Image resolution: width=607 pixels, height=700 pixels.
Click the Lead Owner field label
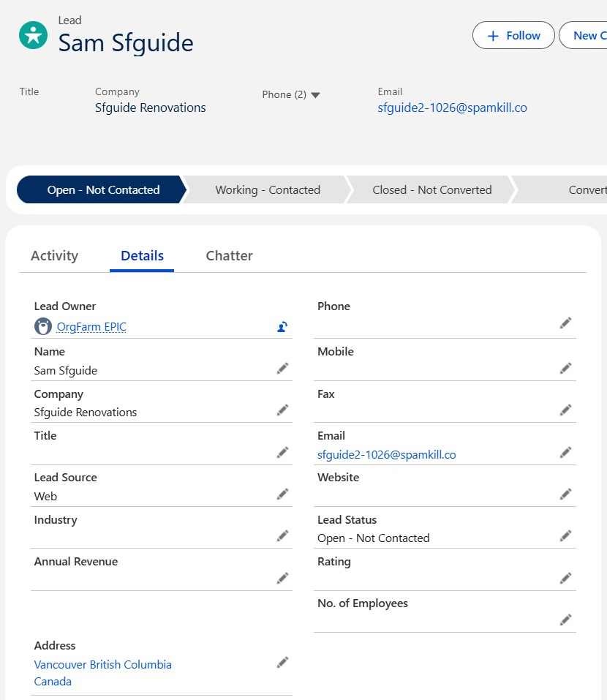click(x=64, y=306)
